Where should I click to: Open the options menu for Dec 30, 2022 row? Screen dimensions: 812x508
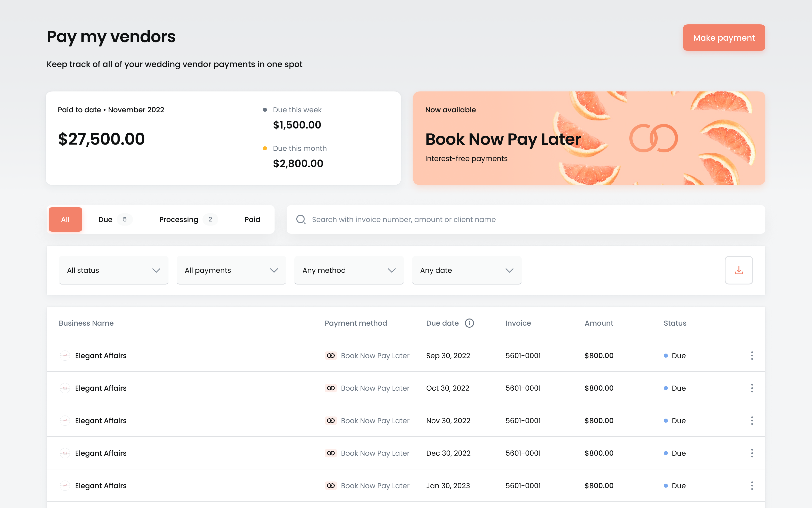point(752,453)
